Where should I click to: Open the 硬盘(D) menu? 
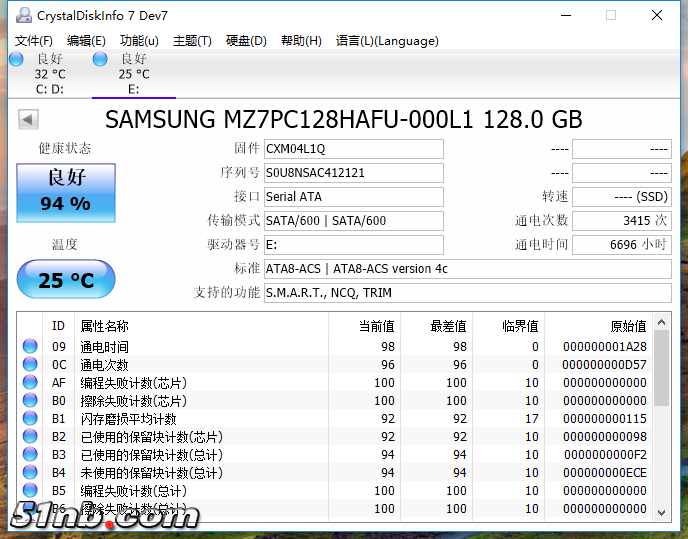(x=246, y=41)
